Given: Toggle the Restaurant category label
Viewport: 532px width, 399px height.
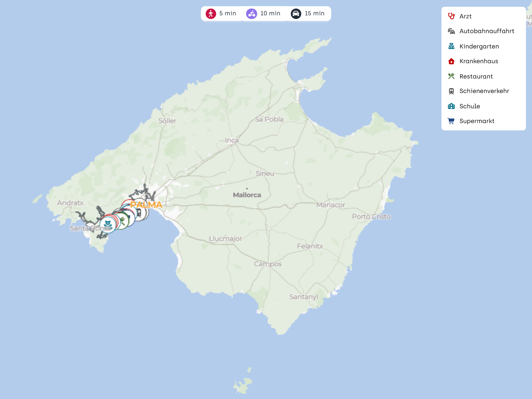Looking at the screenshot, I should coord(476,76).
